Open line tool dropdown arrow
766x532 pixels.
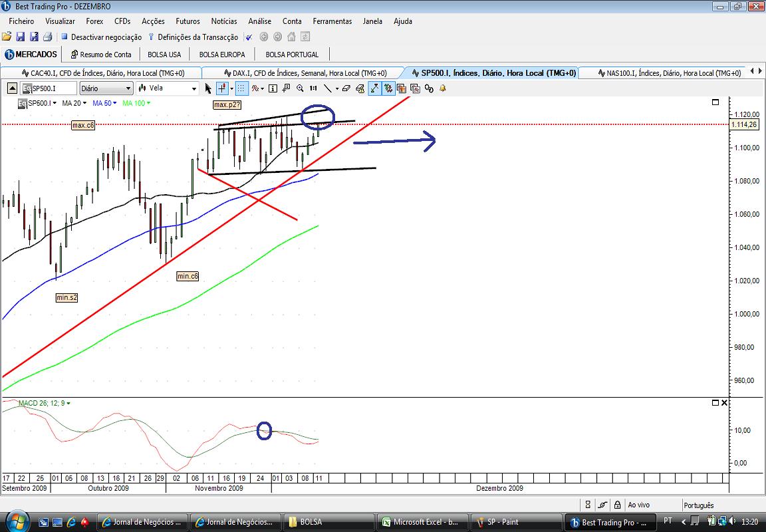click(x=337, y=88)
